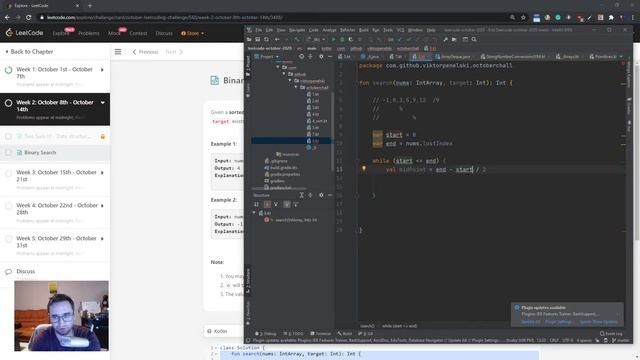The image size is (640, 360).
Task: Open Settings via the wrench icon
Action: (445, 40)
